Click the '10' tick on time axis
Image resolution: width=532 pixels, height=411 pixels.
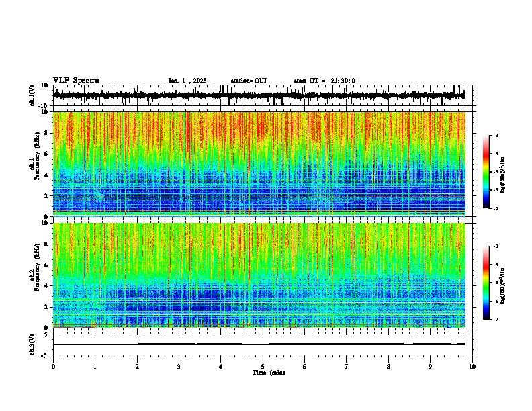pyautogui.click(x=472, y=367)
